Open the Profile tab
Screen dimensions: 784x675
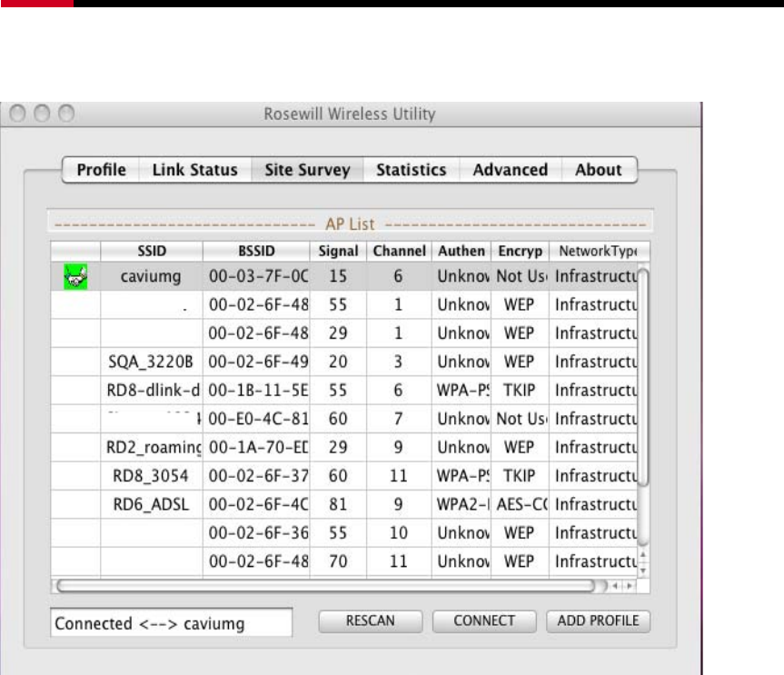click(x=101, y=170)
